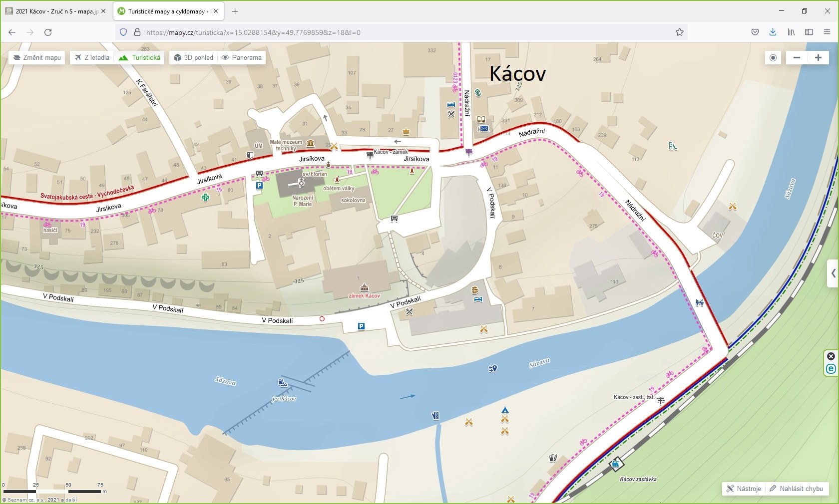Click Nahlásit chybu to report error

[x=796, y=489]
